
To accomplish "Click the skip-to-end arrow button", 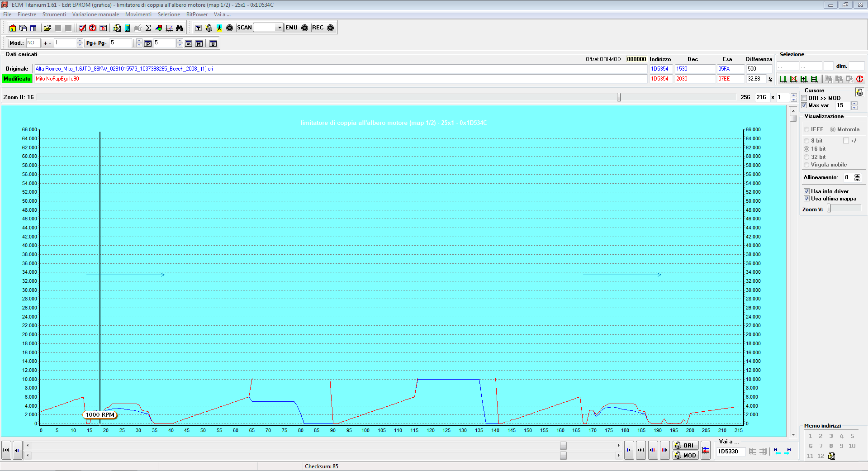I will coord(640,450).
